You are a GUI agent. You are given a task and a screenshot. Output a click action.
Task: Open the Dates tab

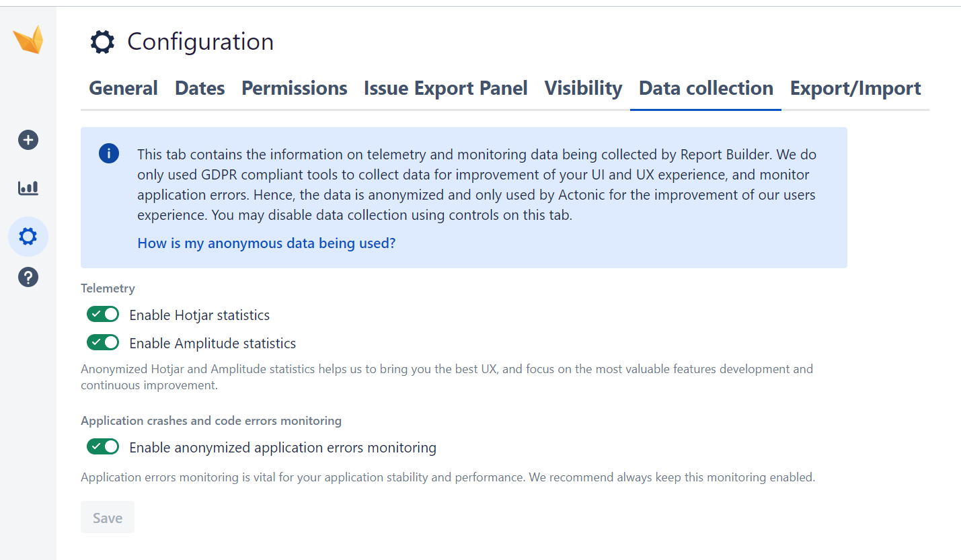(199, 88)
